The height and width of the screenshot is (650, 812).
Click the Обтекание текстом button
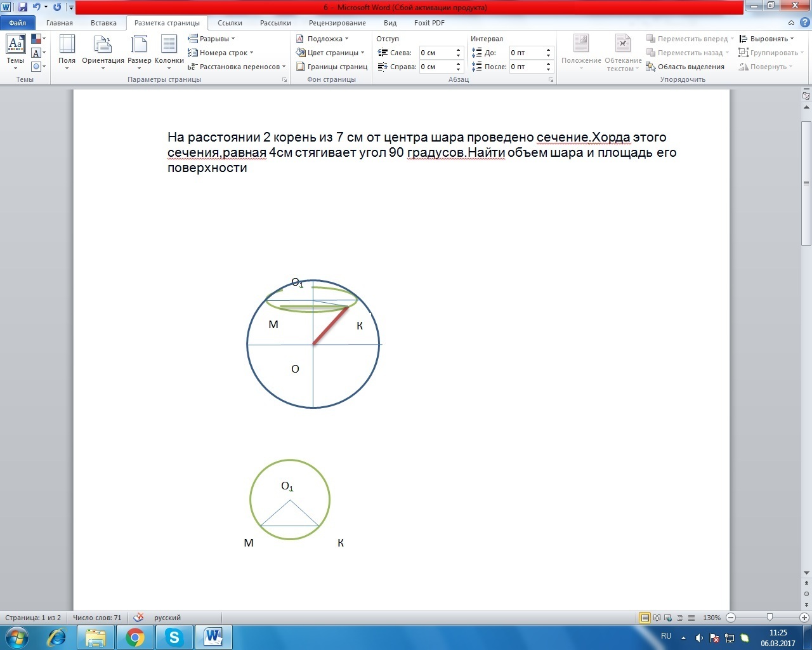pyautogui.click(x=623, y=53)
